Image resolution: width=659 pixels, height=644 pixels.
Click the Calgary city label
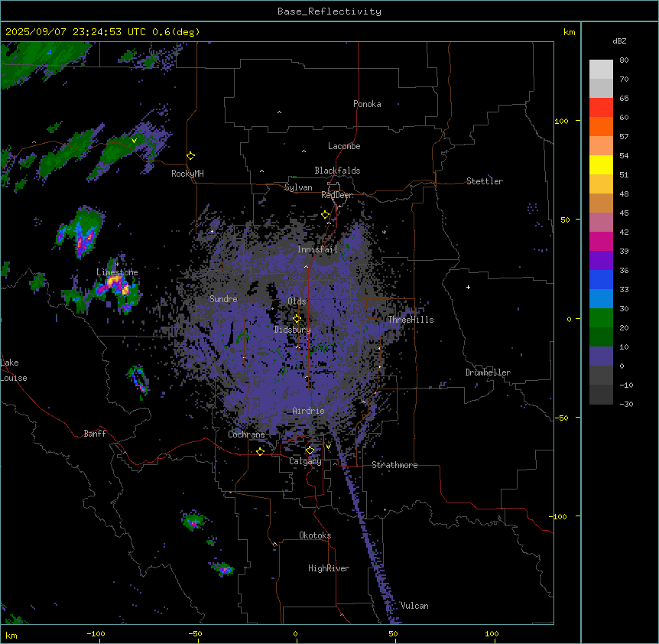(x=305, y=461)
